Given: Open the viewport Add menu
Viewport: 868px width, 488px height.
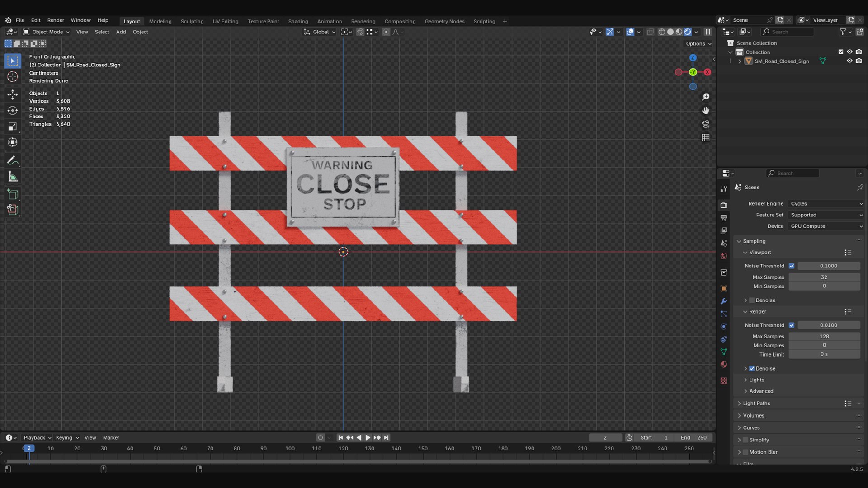Looking at the screenshot, I should pyautogui.click(x=121, y=32).
